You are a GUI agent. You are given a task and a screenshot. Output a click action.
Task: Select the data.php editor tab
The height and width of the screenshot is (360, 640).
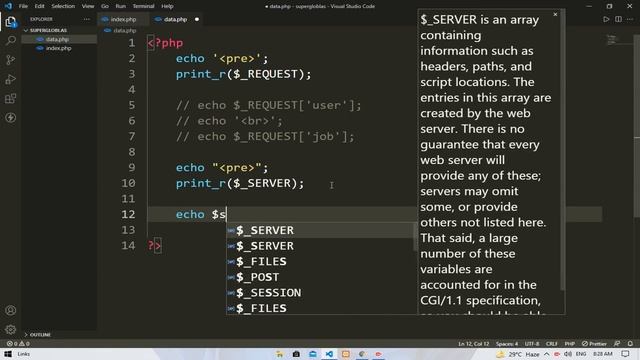176,19
